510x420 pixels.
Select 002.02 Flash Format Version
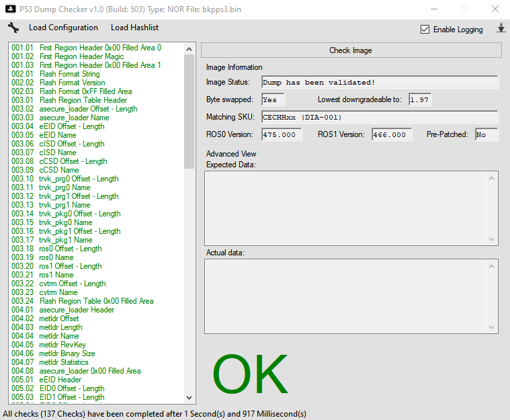[58, 83]
